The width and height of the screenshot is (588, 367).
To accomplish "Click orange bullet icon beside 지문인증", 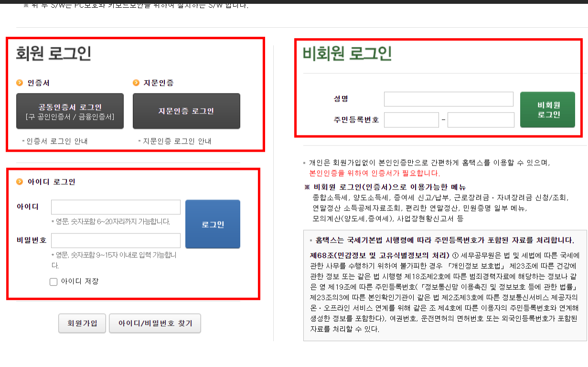I will tap(136, 83).
